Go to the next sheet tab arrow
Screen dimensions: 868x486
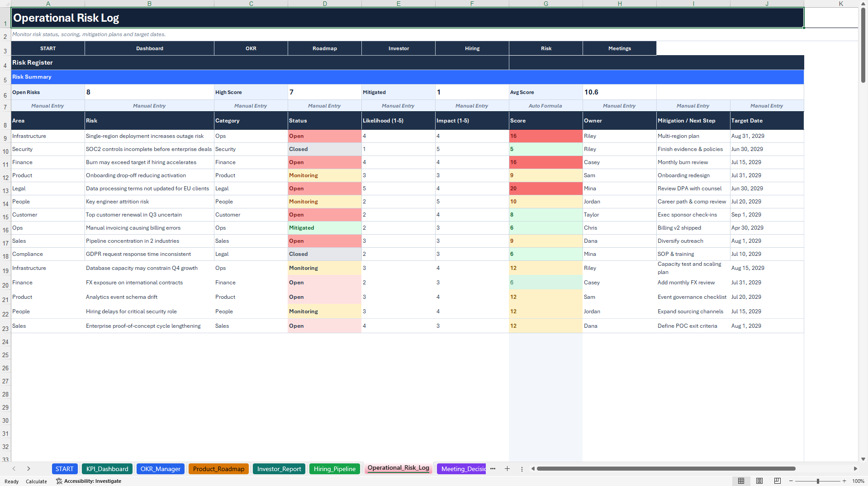pos(28,469)
